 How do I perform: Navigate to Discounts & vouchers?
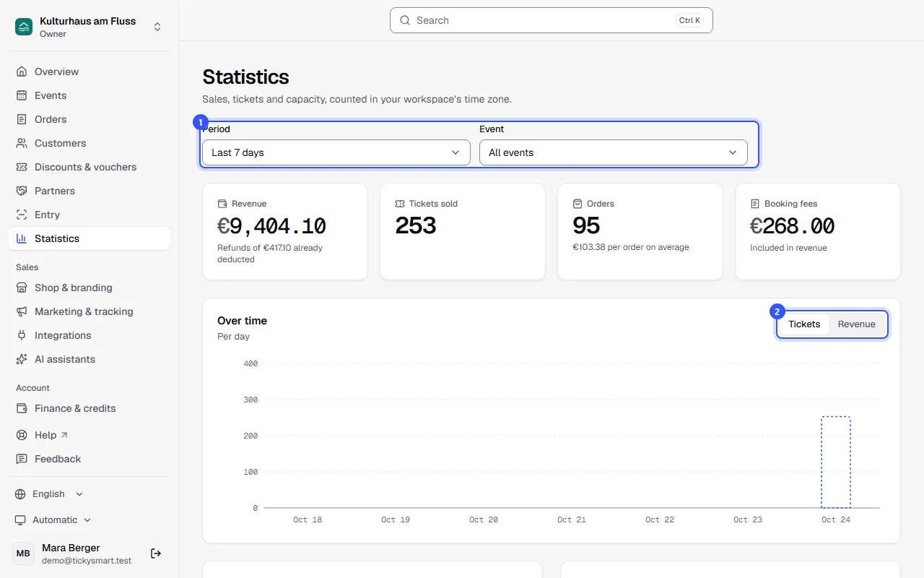[90, 167]
